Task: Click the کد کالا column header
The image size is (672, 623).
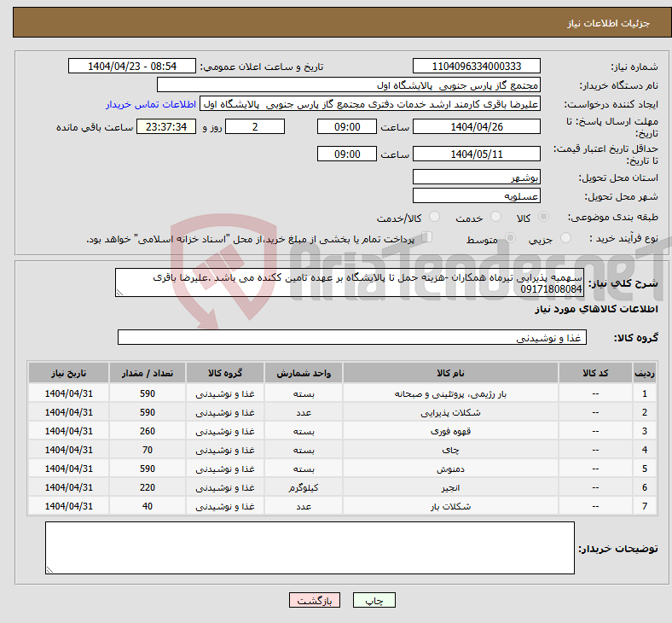Action: click(x=595, y=373)
